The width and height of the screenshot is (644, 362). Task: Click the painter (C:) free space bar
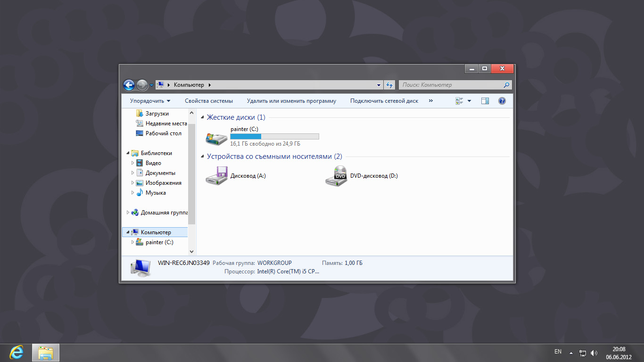pyautogui.click(x=274, y=137)
